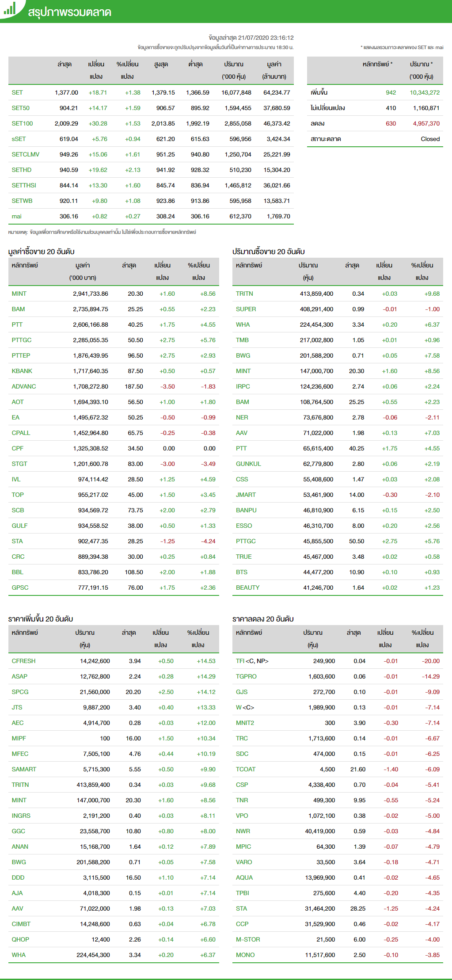452x980 pixels.
Task: Select the M-STOR stock symbol
Action: tap(248, 939)
